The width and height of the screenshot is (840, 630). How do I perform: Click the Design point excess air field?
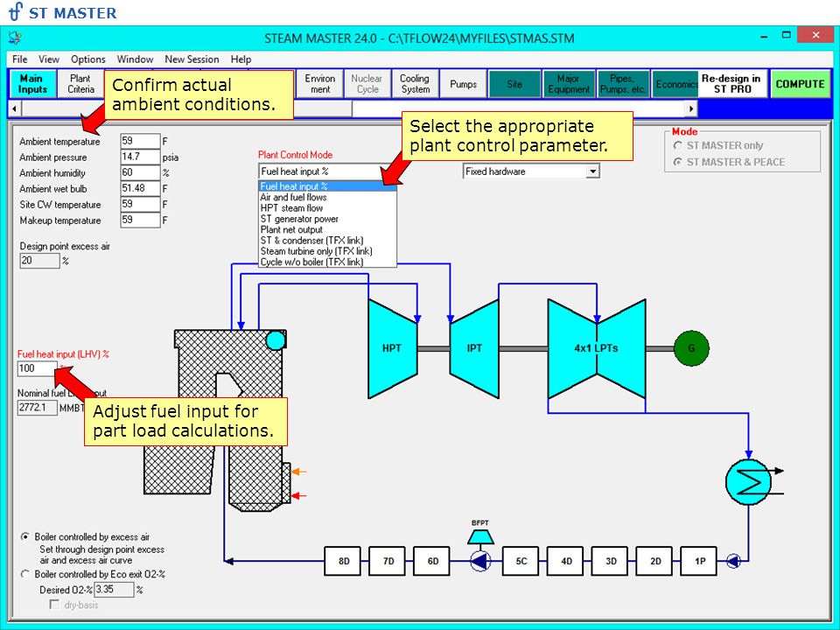pos(39,261)
